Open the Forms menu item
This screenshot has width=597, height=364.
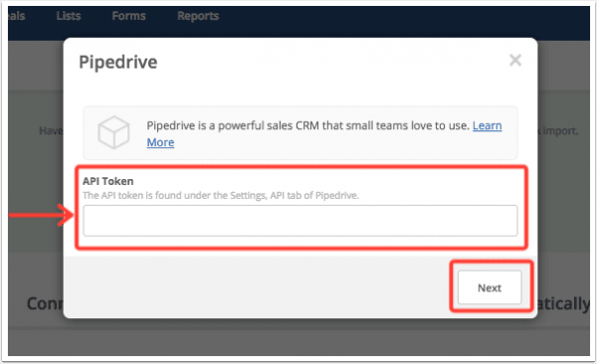(128, 16)
